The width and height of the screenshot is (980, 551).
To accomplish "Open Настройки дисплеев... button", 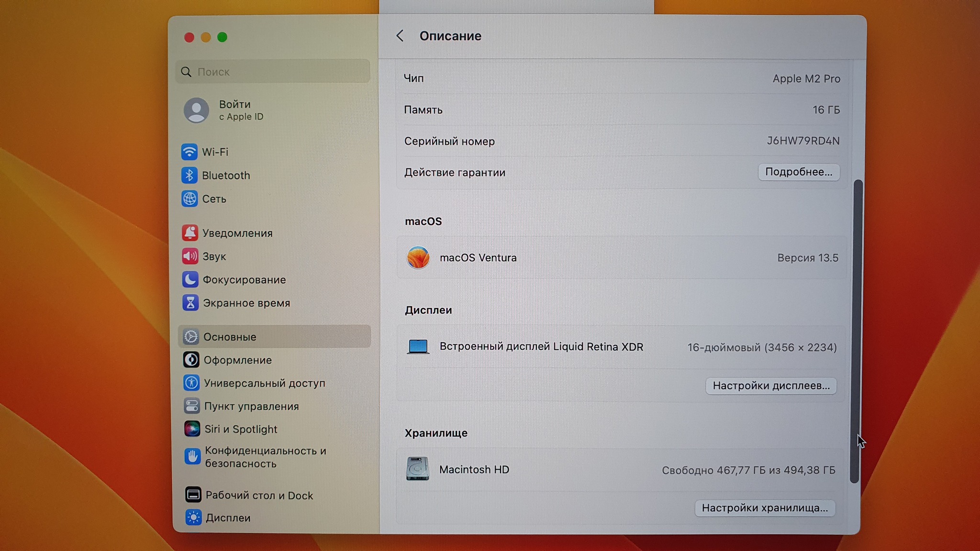I will (x=771, y=386).
